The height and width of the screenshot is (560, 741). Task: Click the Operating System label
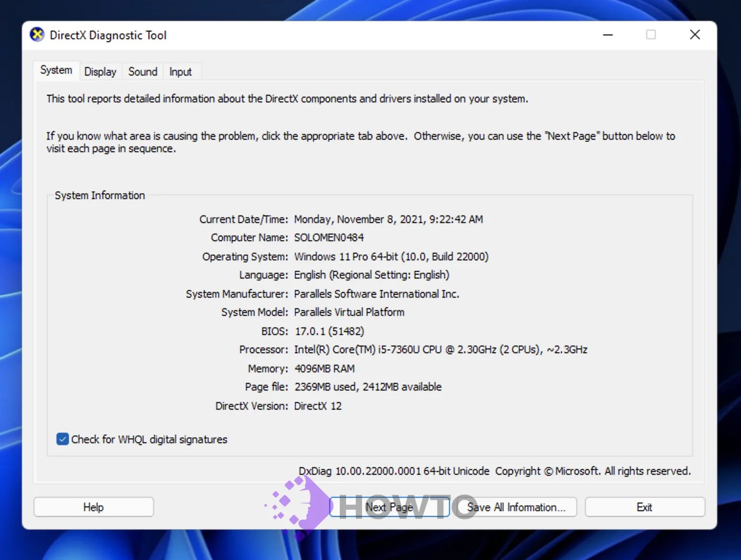pos(245,257)
